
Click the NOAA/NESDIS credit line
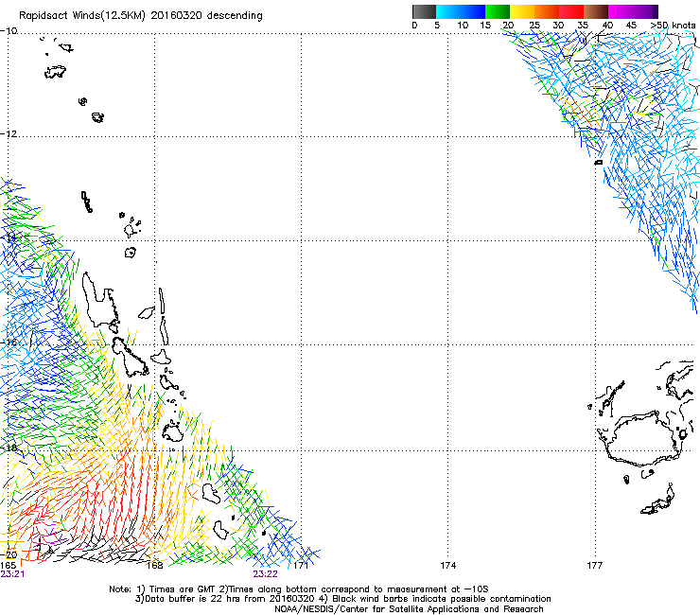(x=409, y=609)
